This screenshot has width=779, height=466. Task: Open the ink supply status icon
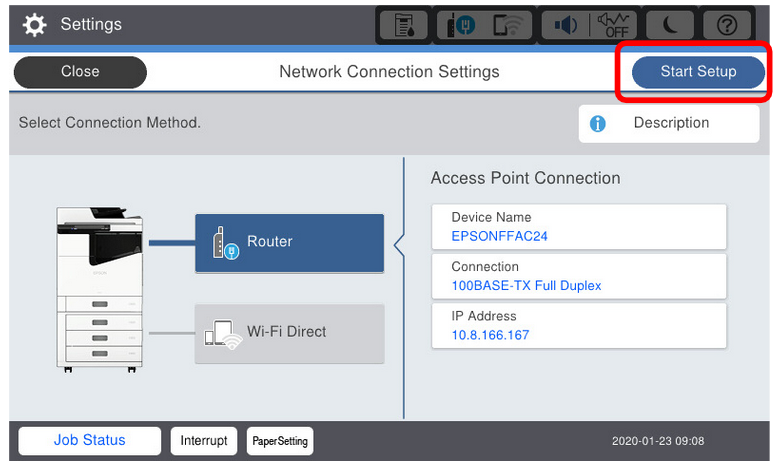pos(403,24)
